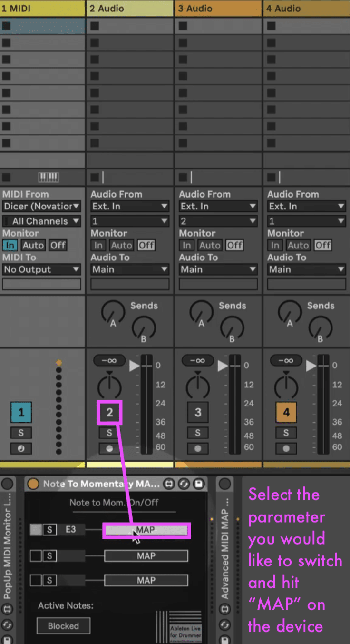Solo the 3 Audio track
Viewport: 350px width, 644px height.
[198, 433]
